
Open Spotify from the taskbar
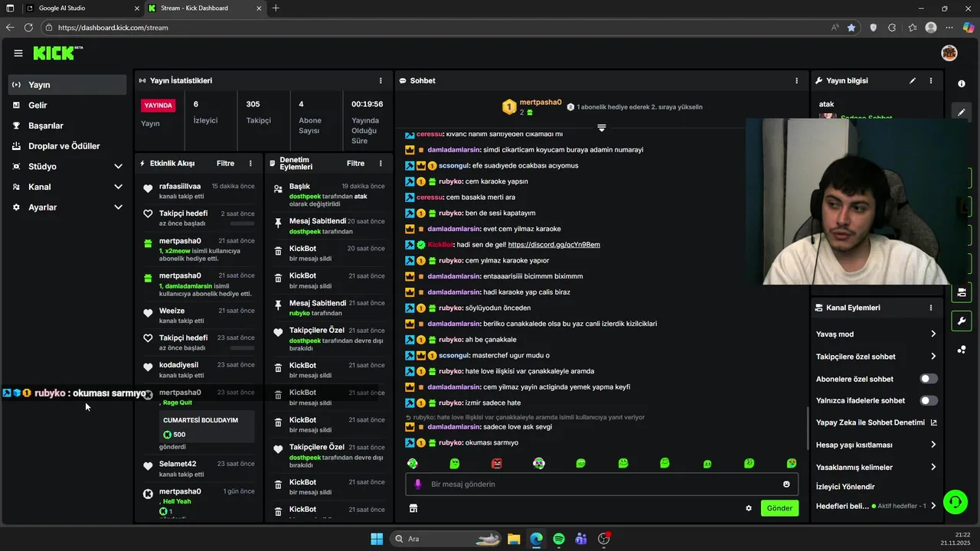559,539
